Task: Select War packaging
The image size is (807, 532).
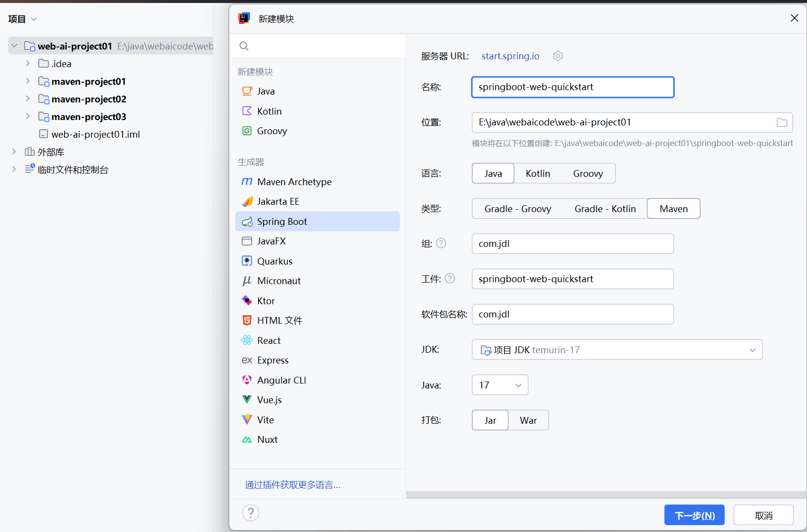Action: (x=528, y=420)
